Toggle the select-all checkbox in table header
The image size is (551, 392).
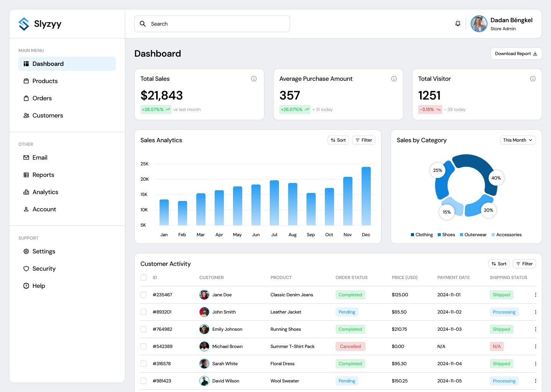coord(143,278)
